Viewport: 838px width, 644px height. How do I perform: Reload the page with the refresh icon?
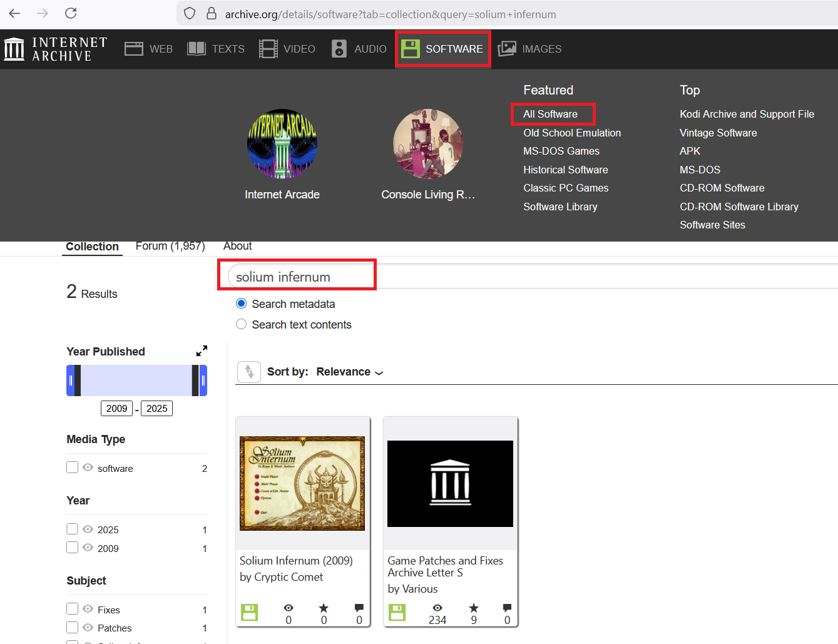71,13
